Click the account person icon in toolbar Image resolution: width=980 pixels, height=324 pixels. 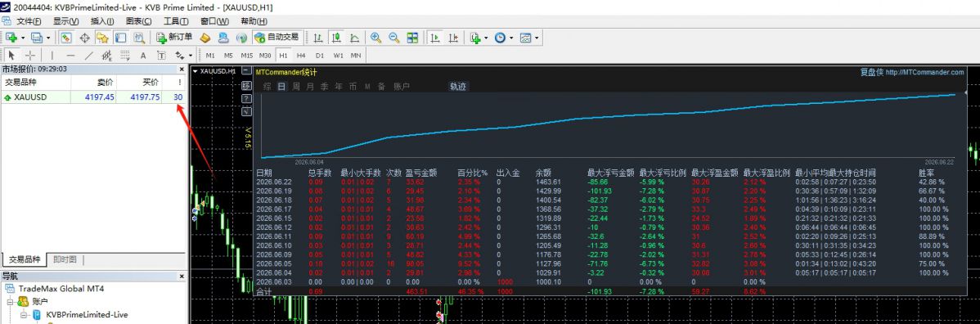coord(224,38)
